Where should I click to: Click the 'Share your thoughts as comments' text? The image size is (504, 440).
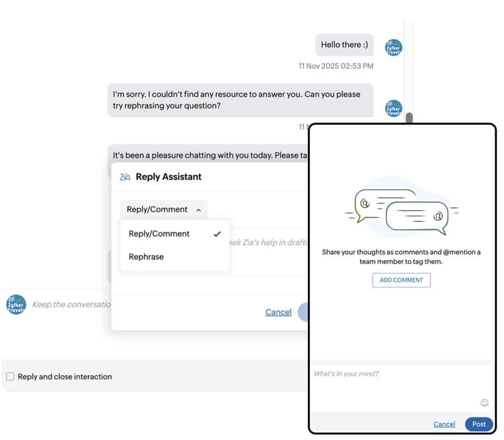[401, 257]
